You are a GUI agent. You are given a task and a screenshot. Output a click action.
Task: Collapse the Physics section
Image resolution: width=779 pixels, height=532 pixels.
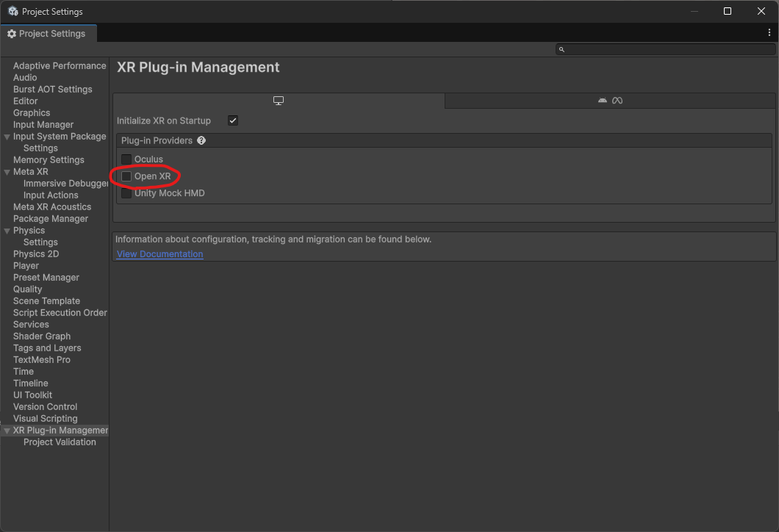click(x=7, y=231)
